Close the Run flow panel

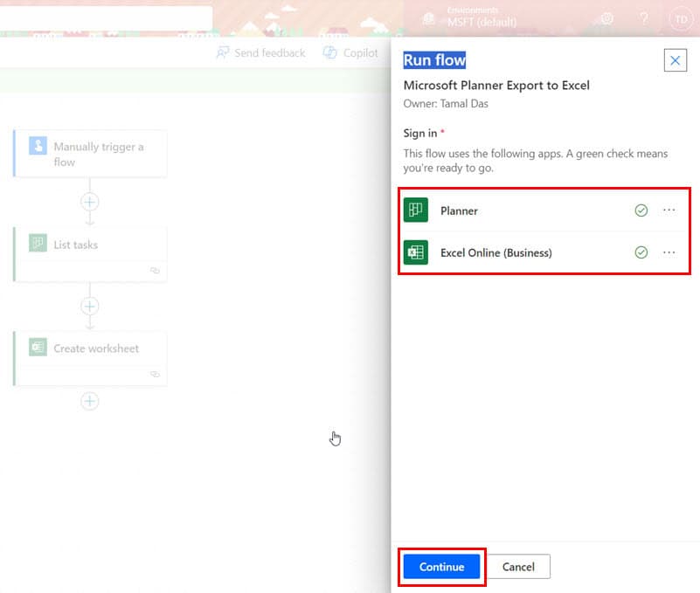point(675,60)
